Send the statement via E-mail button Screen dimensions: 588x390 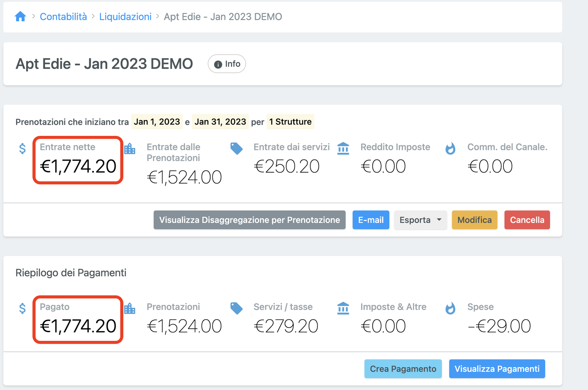click(371, 220)
